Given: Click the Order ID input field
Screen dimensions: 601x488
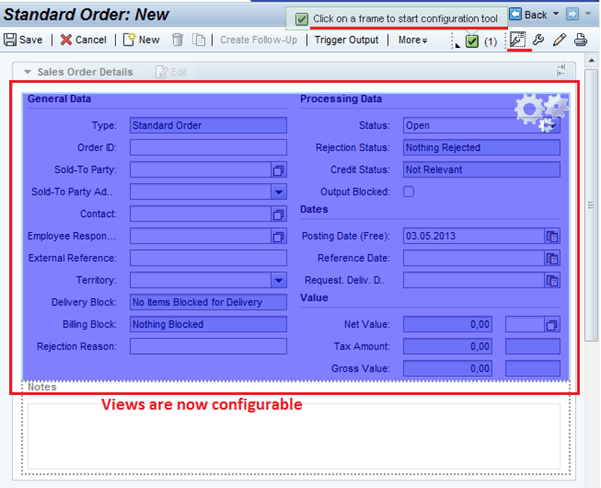Looking at the screenshot, I should pos(208,148).
